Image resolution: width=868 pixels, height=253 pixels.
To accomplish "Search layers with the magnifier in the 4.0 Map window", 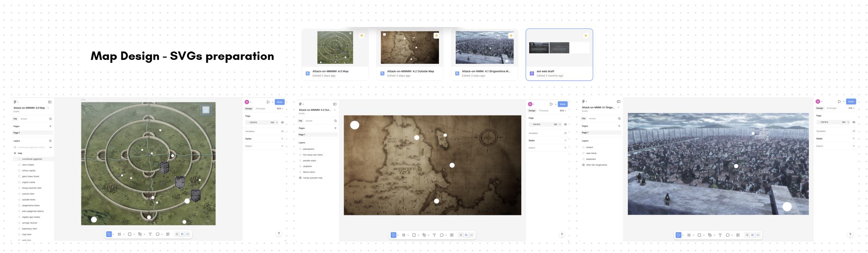I will point(50,119).
